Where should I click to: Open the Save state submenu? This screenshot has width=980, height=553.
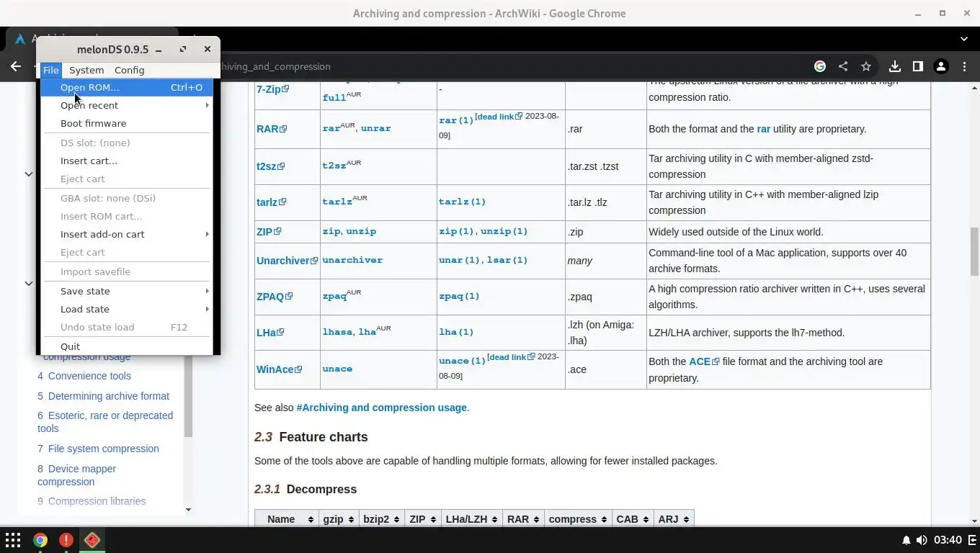tap(126, 291)
